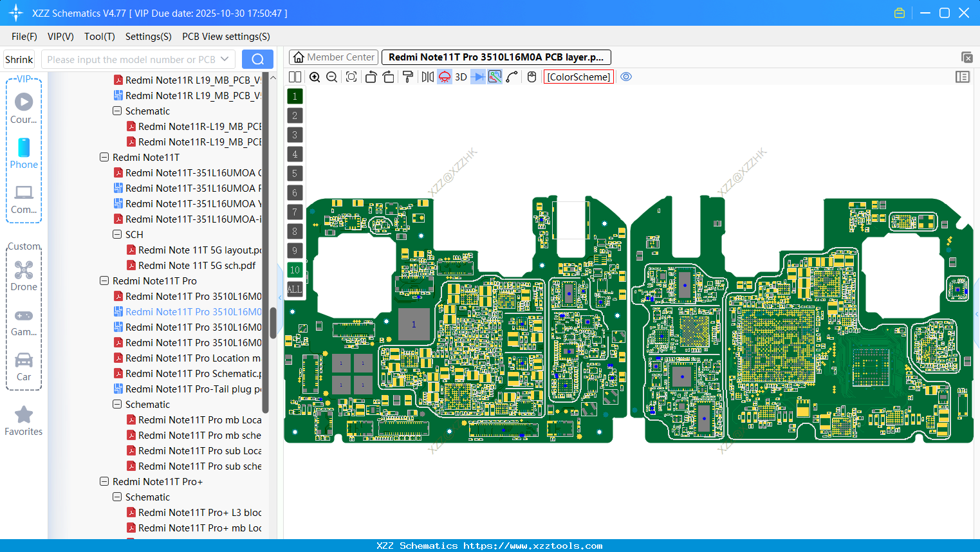This screenshot has height=552, width=980.
Task: Collapse the Redmi Note11T Pro+ Schematic node
Action: pyautogui.click(x=117, y=497)
